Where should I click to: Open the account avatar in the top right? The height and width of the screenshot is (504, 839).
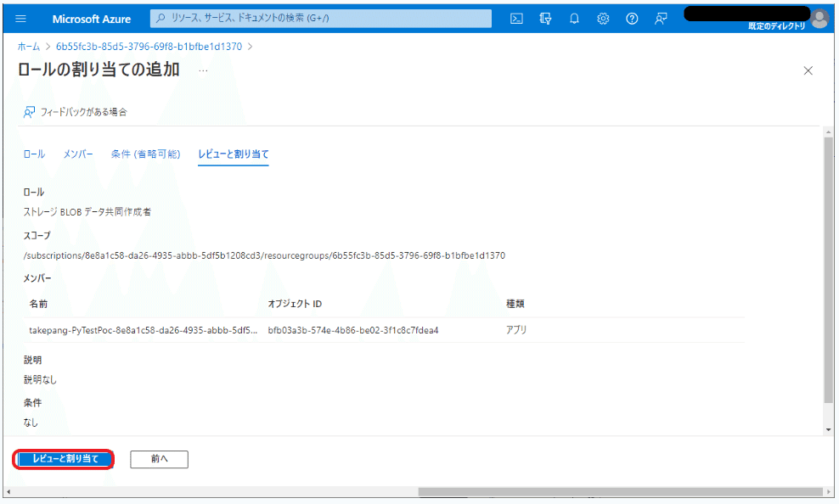point(819,19)
